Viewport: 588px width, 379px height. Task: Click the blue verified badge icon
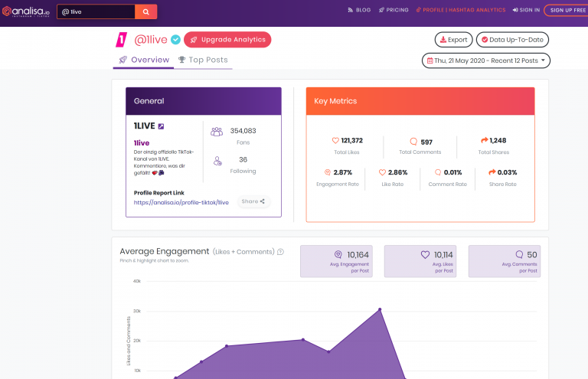175,39
